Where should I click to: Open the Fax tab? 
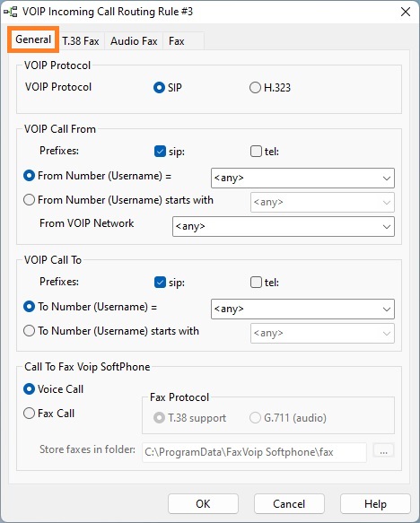[x=177, y=41]
